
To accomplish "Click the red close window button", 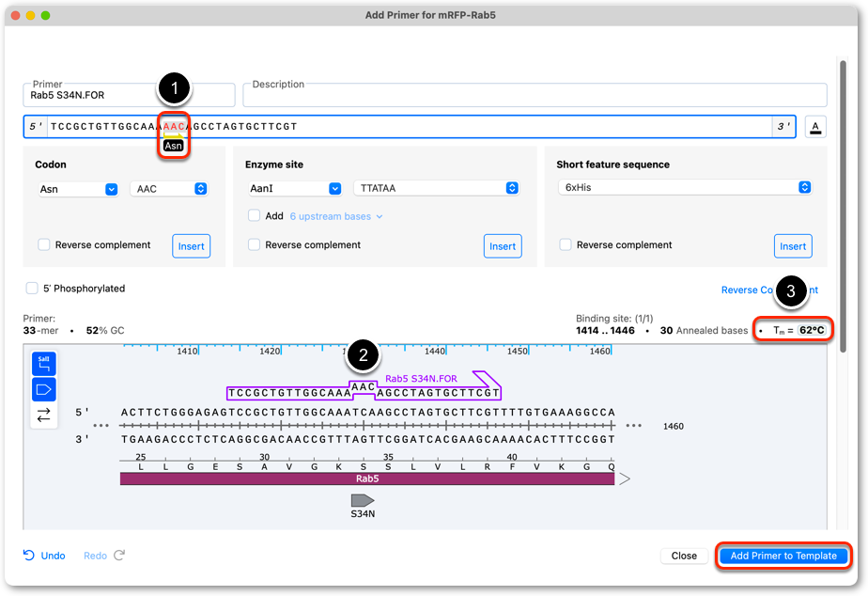I will [15, 15].
